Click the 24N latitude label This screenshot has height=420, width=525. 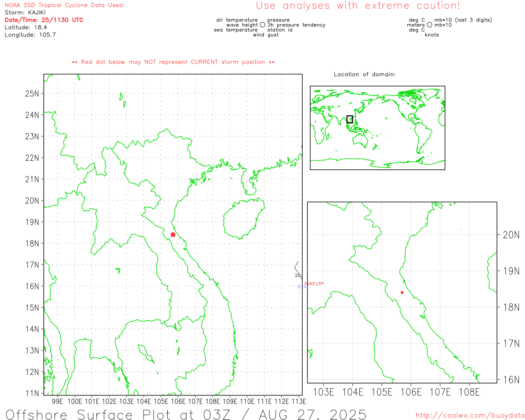(32, 115)
